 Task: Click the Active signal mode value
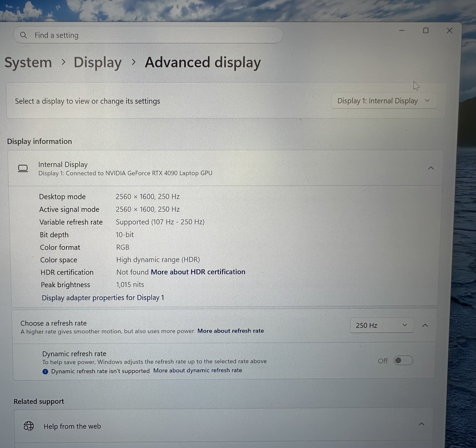(148, 209)
